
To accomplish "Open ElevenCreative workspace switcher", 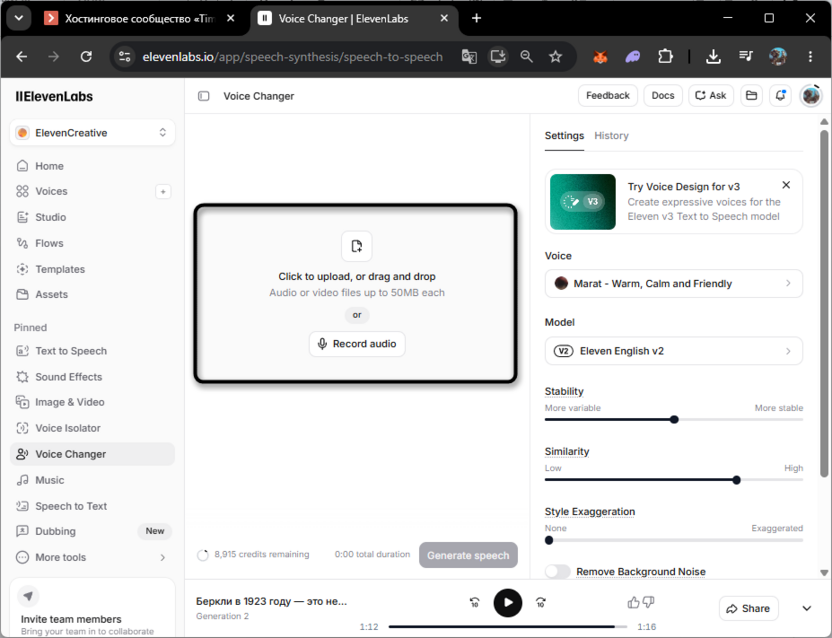I will point(92,133).
